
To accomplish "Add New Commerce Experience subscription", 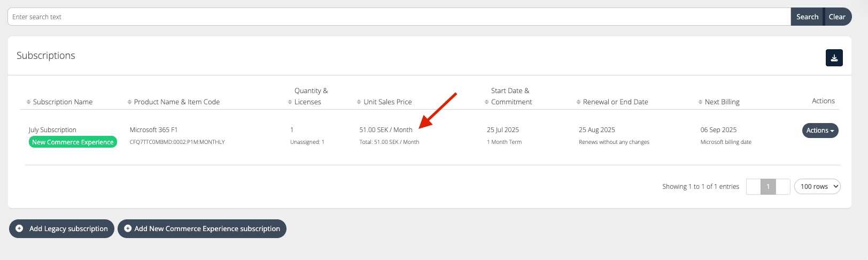I will (202, 228).
